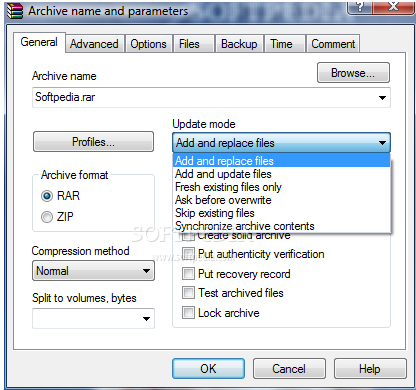
Task: Enable Put recovery record checkbox
Action: tap(188, 274)
